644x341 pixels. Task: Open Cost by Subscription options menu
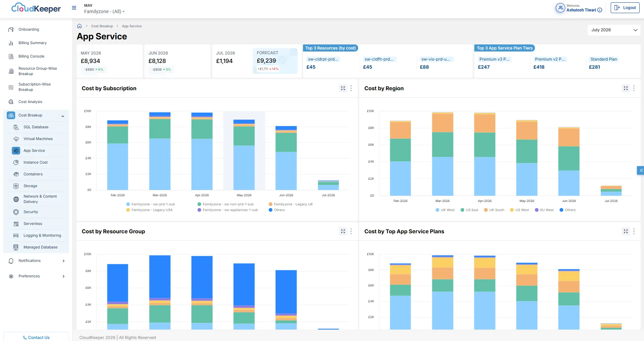(351, 88)
